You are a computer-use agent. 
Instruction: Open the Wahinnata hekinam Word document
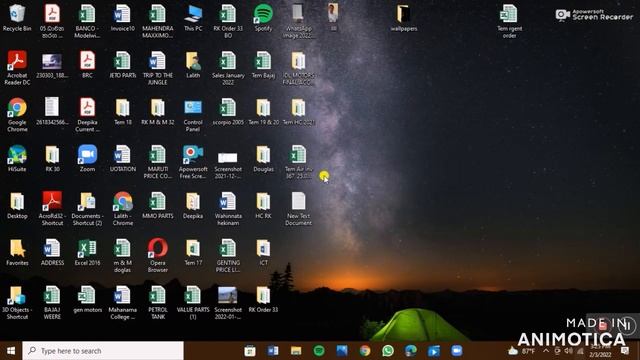(228, 209)
